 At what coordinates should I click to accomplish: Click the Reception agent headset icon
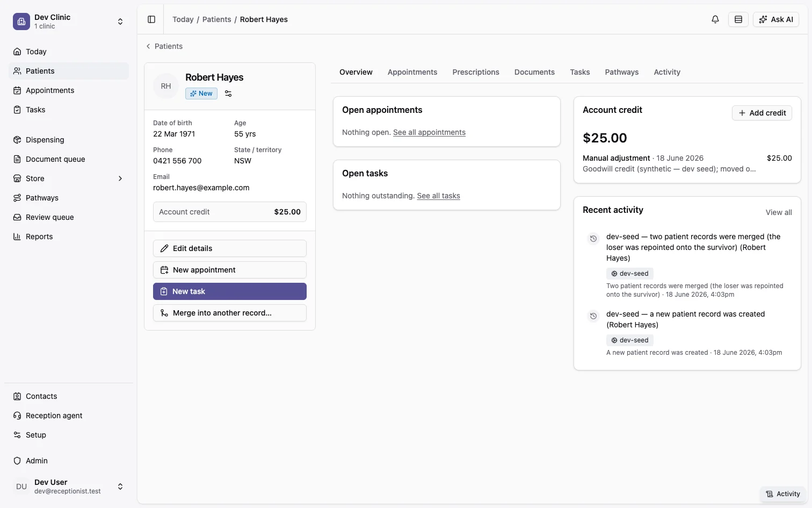pyautogui.click(x=17, y=416)
